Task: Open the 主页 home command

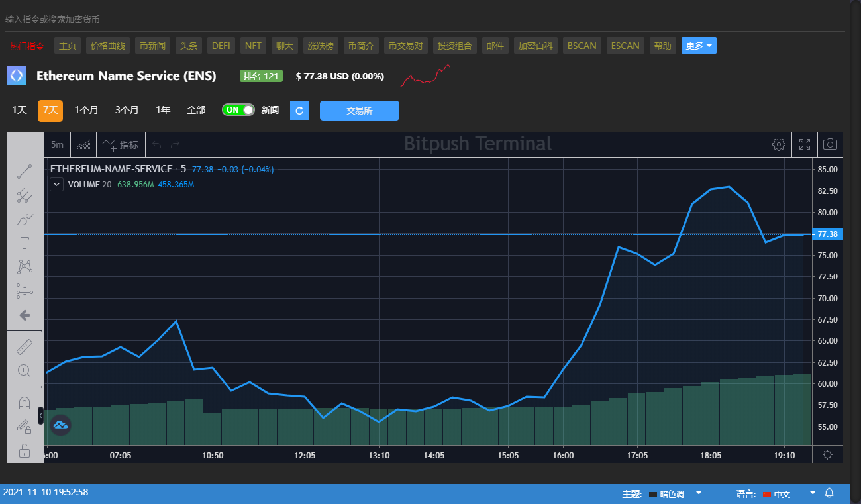Action: 68,46
